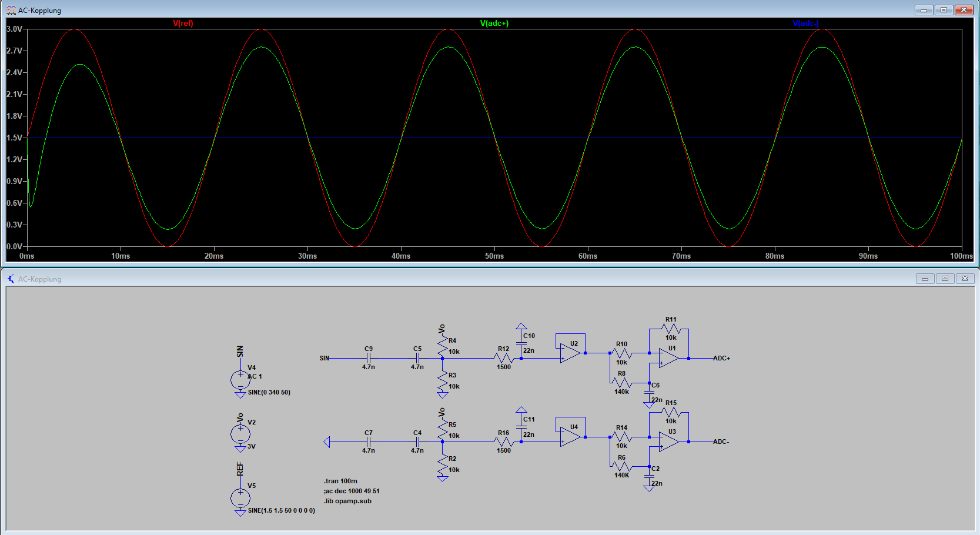
Task: Click the 3V value of source V2
Action: point(252,446)
